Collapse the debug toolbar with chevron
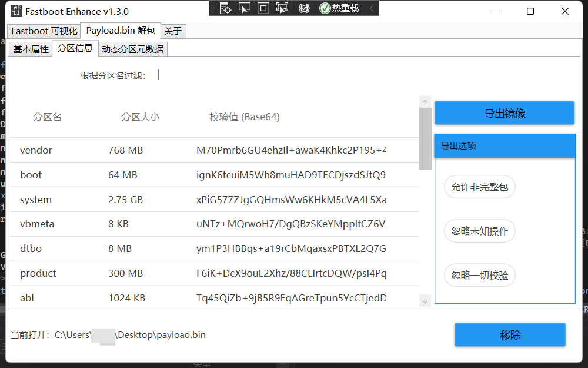Image resolution: width=588 pixels, height=368 pixels. pyautogui.click(x=372, y=8)
